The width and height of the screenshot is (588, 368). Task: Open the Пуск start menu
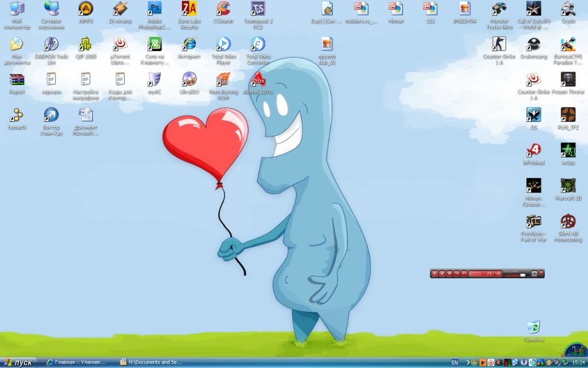(17, 362)
